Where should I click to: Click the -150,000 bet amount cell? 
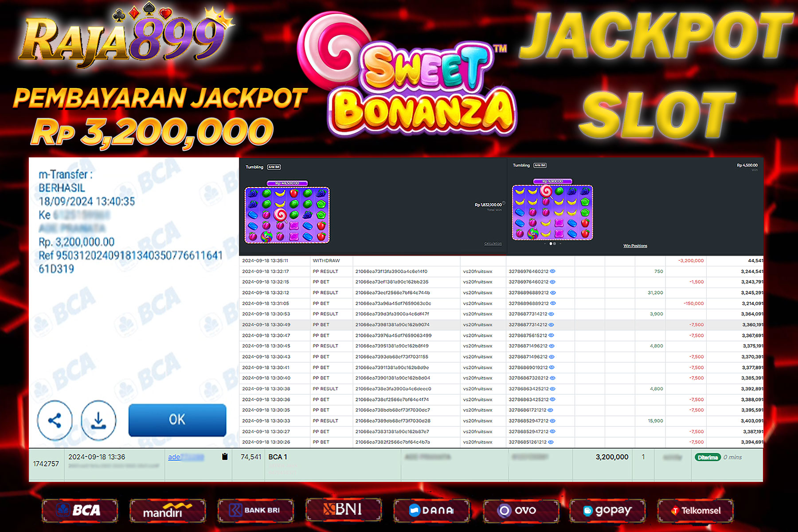pos(694,304)
